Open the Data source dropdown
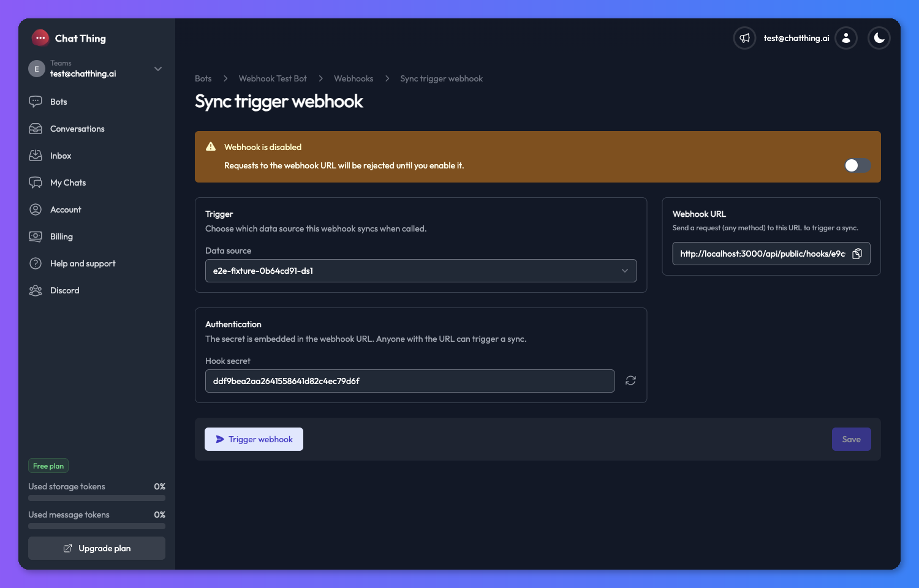 click(x=421, y=271)
